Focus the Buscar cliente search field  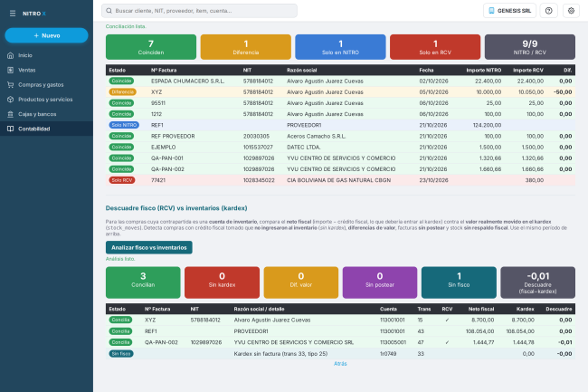click(200, 11)
